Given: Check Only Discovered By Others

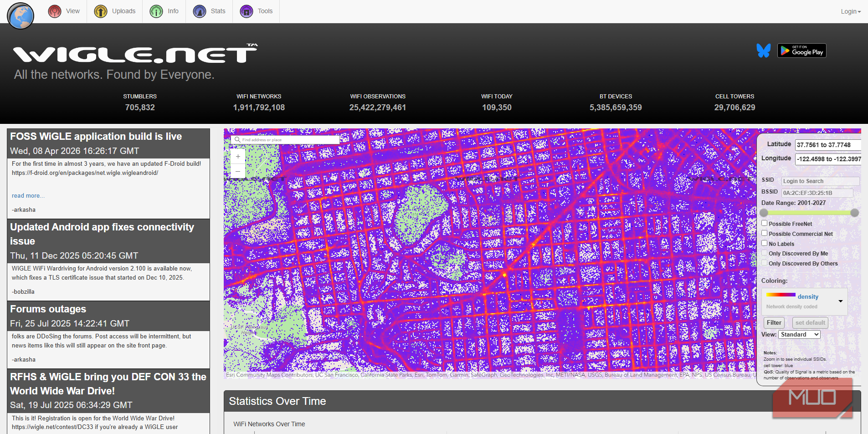Looking at the screenshot, I should tap(765, 263).
